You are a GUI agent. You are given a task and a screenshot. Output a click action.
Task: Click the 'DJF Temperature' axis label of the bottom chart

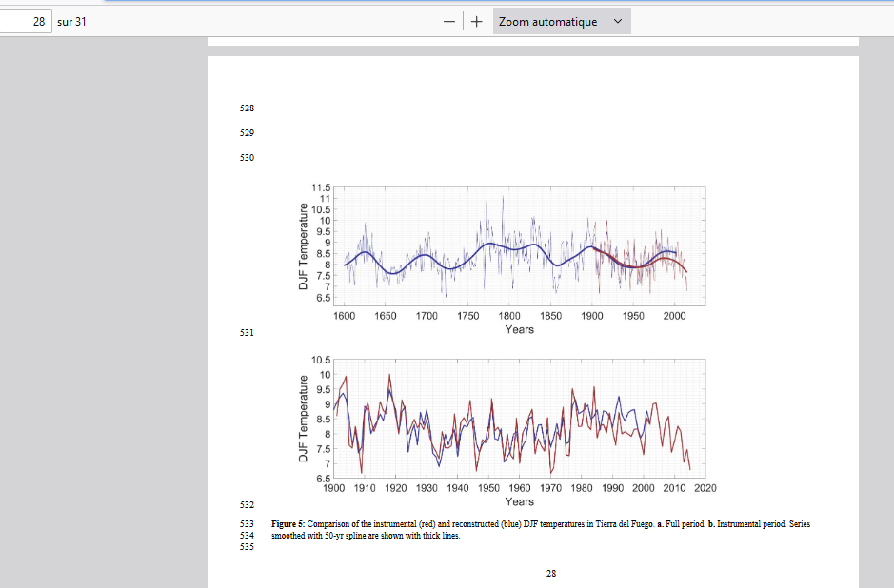(x=303, y=419)
